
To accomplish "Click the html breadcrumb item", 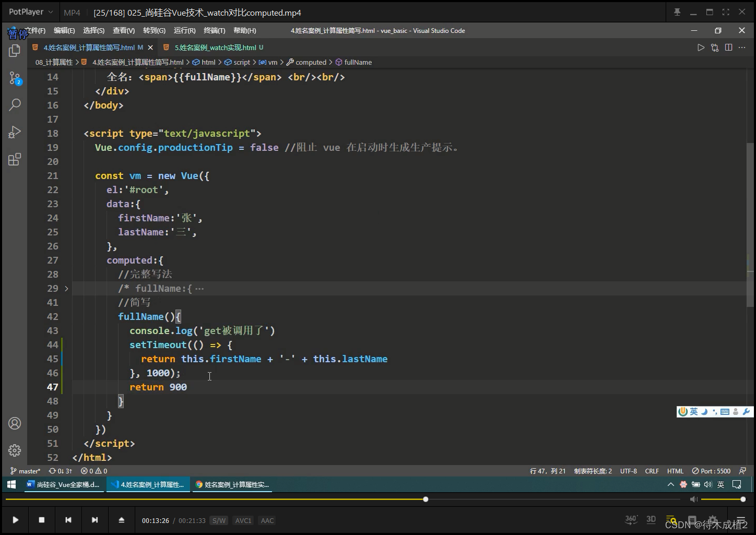I will (x=204, y=62).
